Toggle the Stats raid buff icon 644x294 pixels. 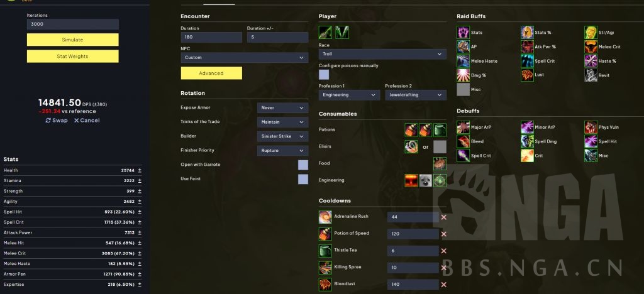(463, 33)
